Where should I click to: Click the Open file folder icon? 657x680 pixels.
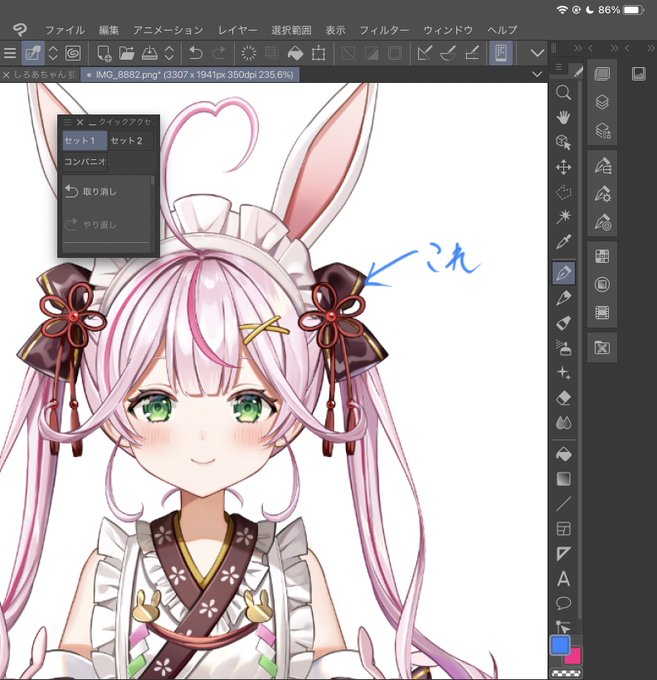coord(127,53)
